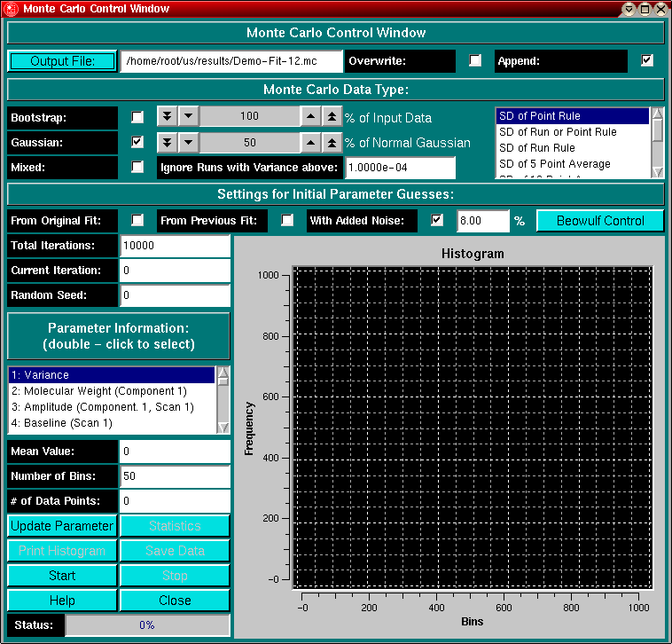Click Bootstrap double-up arrow to increase fast
The width and height of the screenshot is (672, 644).
coord(331,117)
